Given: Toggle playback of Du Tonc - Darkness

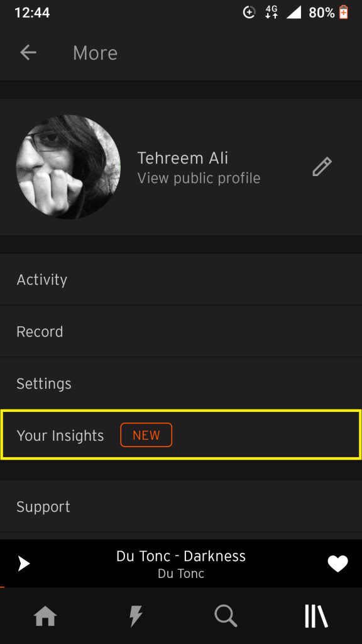Looking at the screenshot, I should [23, 563].
